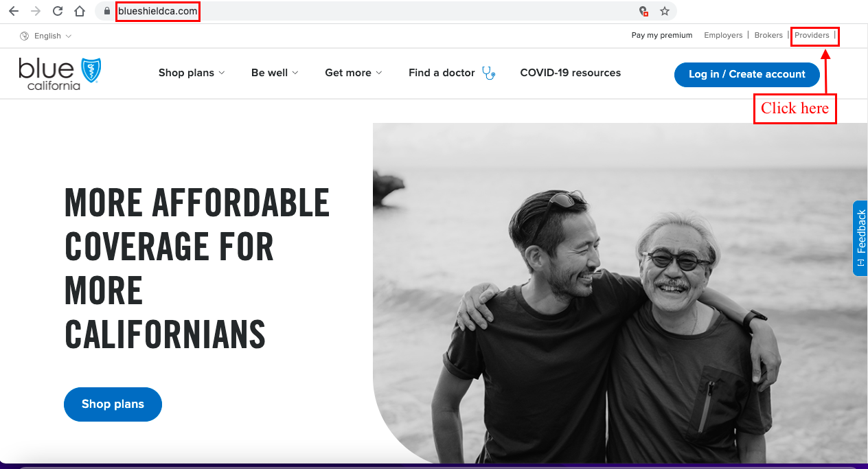Click the globe language icon
Image resolution: width=868 pixels, height=469 pixels.
pos(25,36)
